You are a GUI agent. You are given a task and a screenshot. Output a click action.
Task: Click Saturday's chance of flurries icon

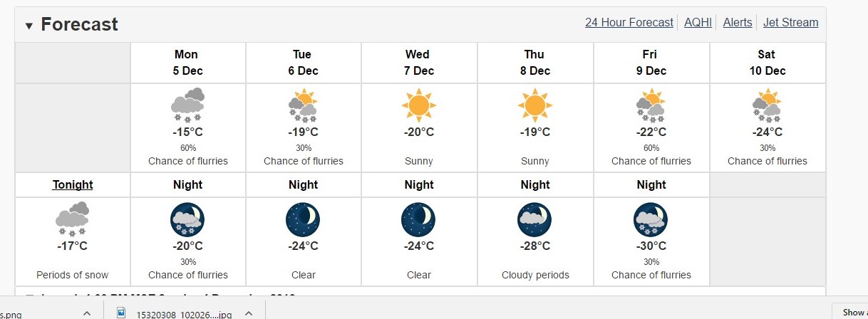coord(767,105)
